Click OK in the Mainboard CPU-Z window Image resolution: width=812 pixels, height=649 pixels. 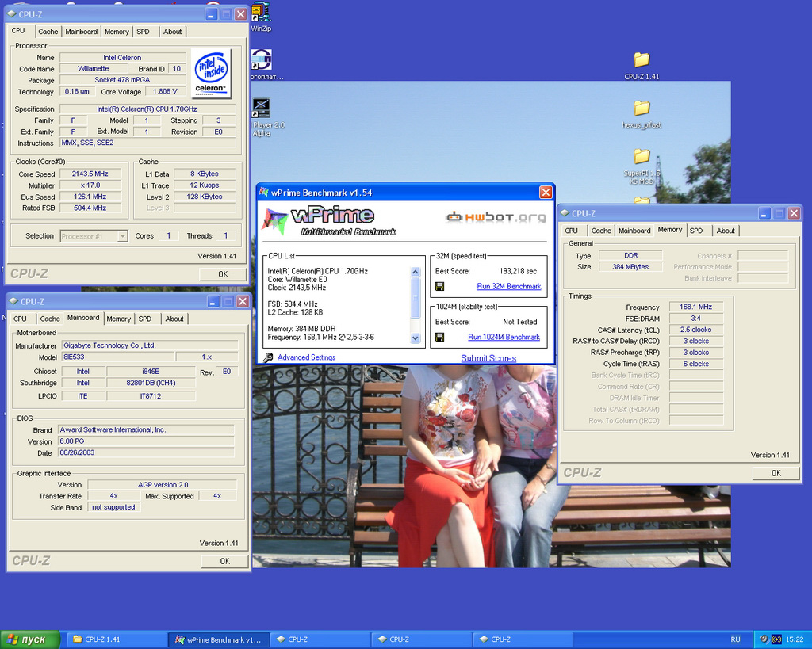(224, 561)
